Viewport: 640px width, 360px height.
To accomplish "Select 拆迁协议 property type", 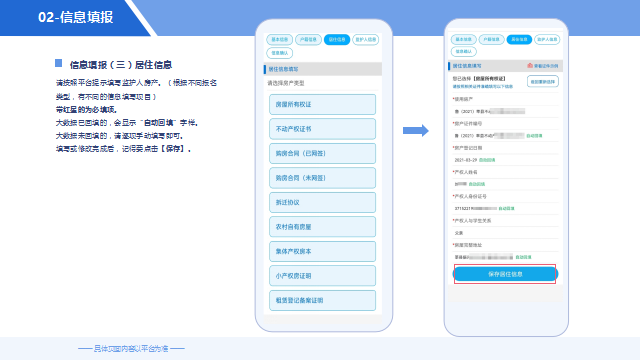I will coord(322,202).
